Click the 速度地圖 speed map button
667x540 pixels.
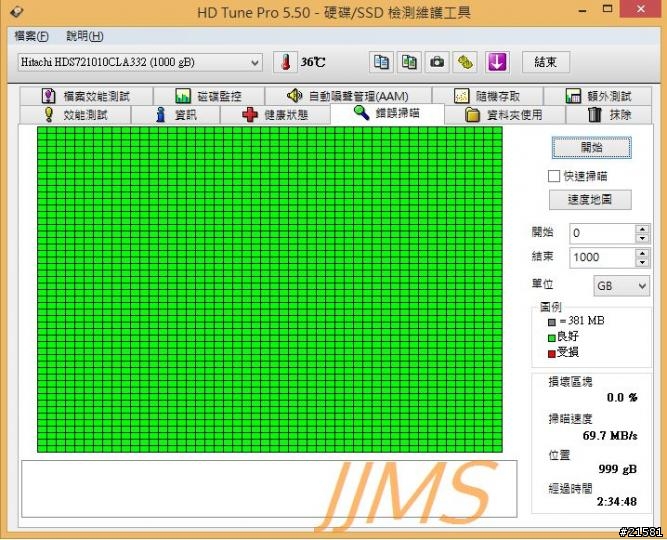click(590, 200)
